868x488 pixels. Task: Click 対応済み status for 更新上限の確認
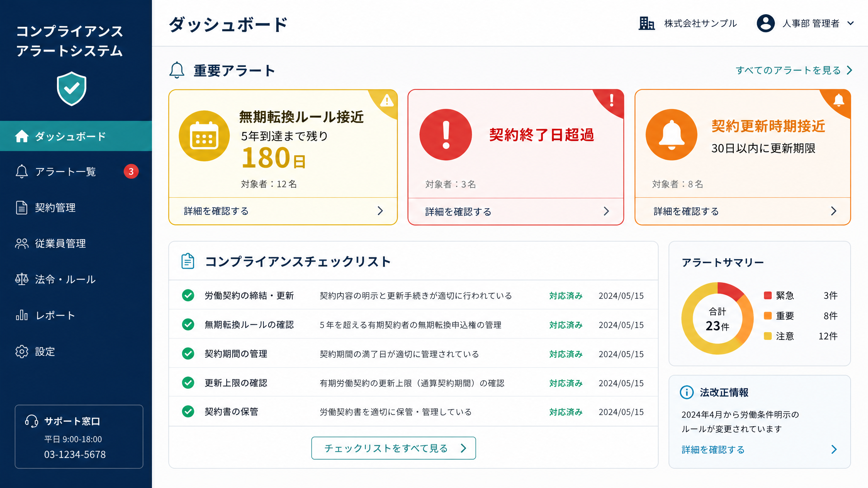[x=566, y=383]
